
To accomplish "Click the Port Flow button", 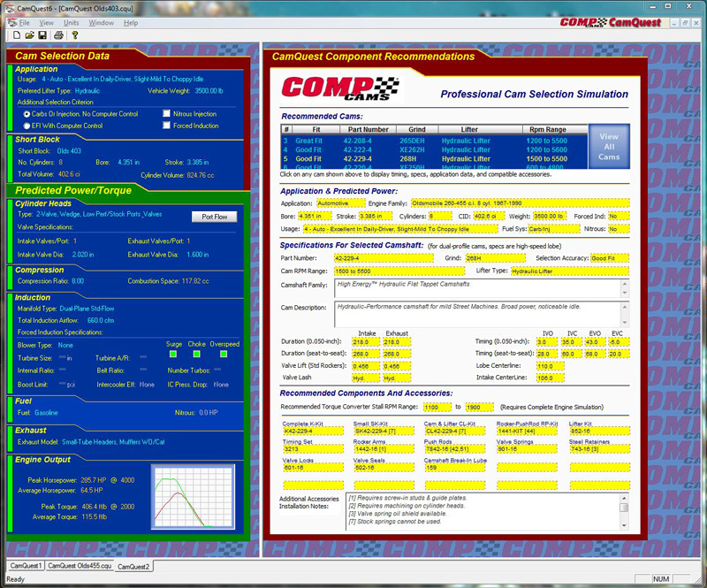I will pyautogui.click(x=214, y=217).
